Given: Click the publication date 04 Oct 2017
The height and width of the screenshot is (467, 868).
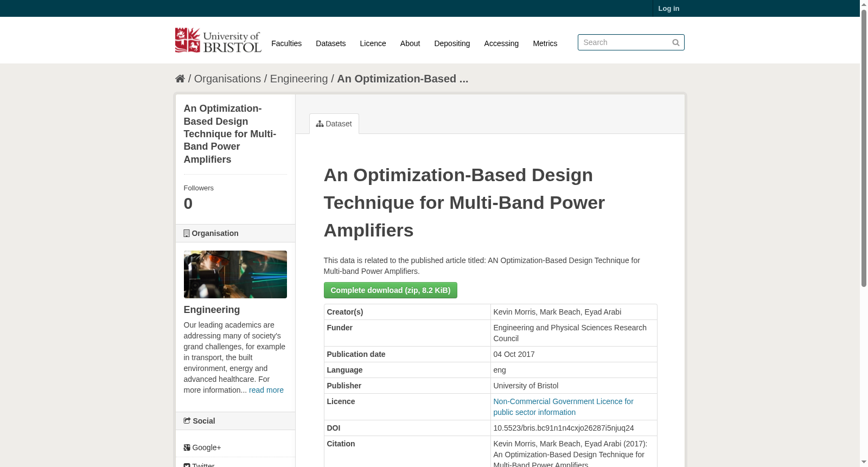Looking at the screenshot, I should [x=514, y=354].
